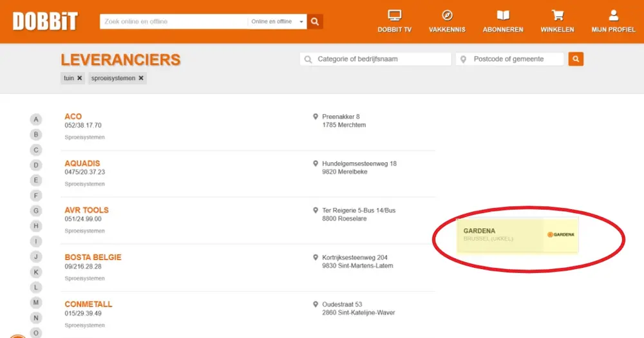The image size is (644, 338).
Task: Click '2860 Sint-Katelijne-Waver' address text
Action: 359,312
